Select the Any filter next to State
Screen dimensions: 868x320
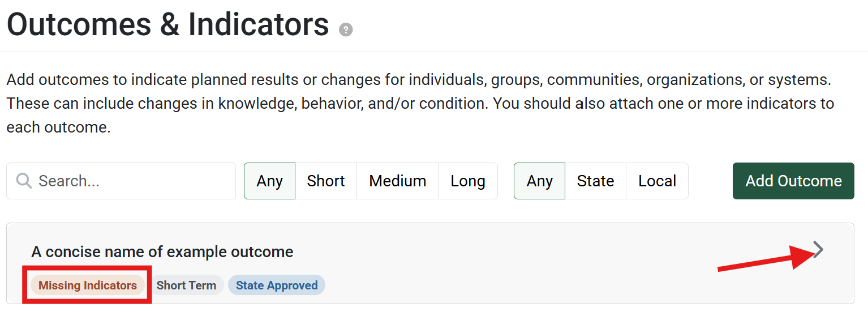point(539,181)
